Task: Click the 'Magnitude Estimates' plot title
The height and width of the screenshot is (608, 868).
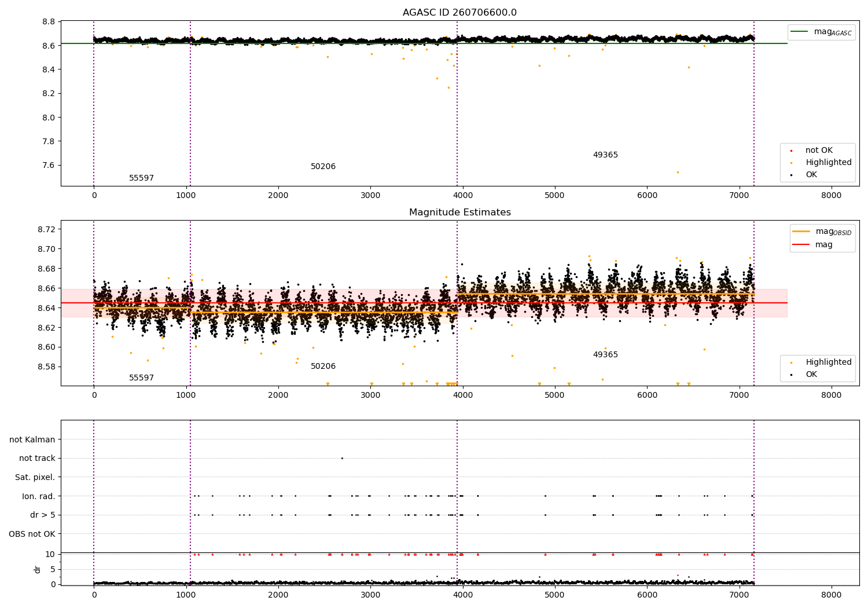Action: click(459, 213)
